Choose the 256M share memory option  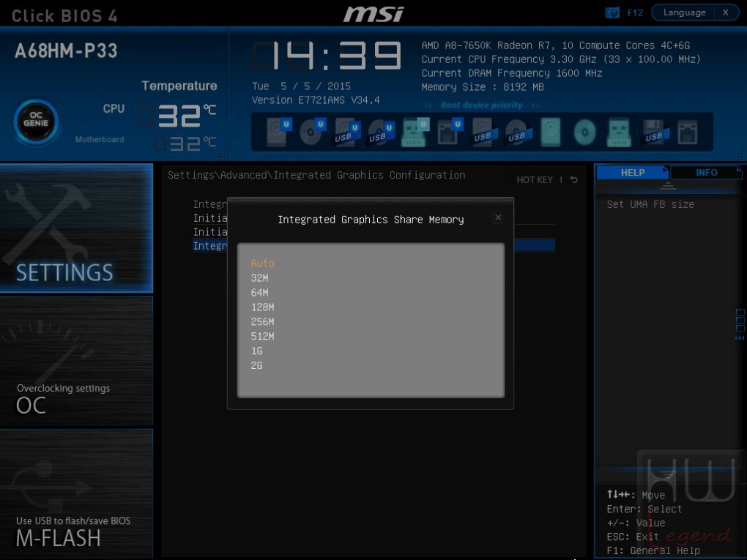tap(262, 322)
